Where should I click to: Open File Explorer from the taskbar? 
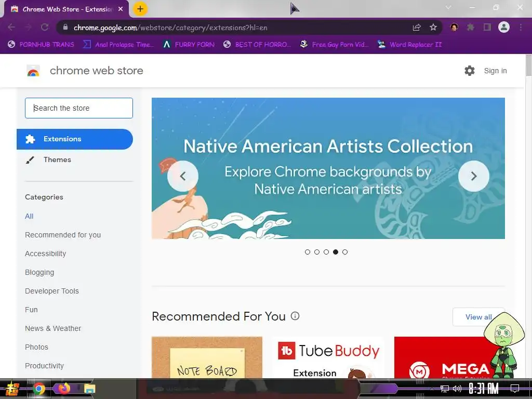coord(89,389)
